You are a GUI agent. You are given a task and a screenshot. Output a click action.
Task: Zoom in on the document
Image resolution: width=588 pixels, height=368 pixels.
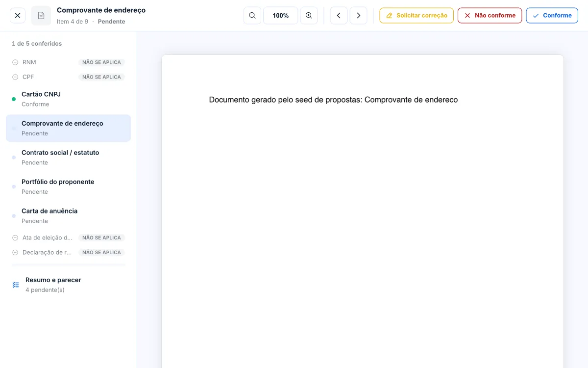(309, 16)
